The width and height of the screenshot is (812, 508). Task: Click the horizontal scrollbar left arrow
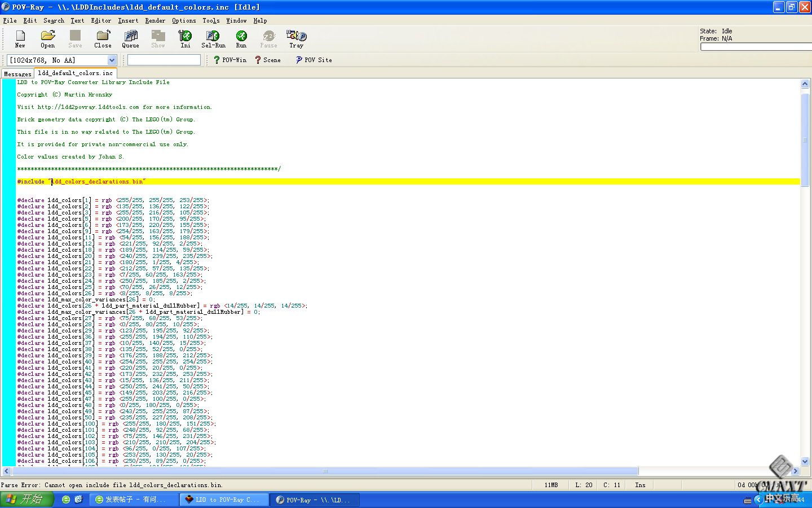point(6,471)
